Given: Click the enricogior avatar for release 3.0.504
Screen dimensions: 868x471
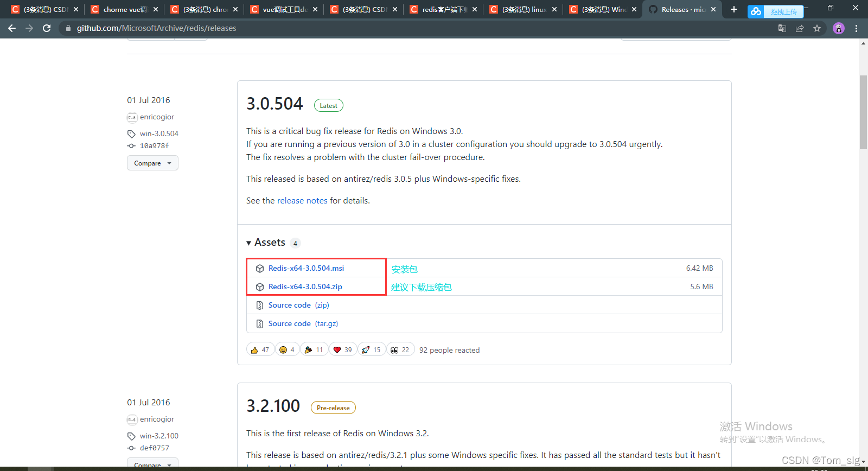Looking at the screenshot, I should (132, 117).
